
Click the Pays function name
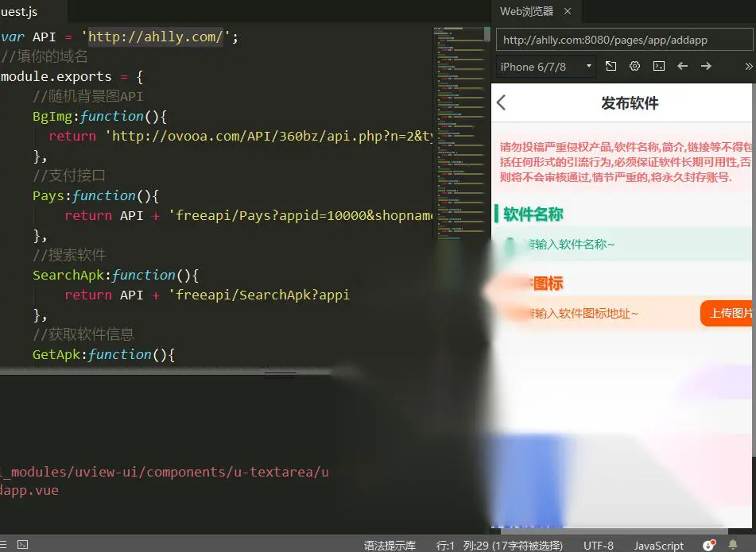48,195
